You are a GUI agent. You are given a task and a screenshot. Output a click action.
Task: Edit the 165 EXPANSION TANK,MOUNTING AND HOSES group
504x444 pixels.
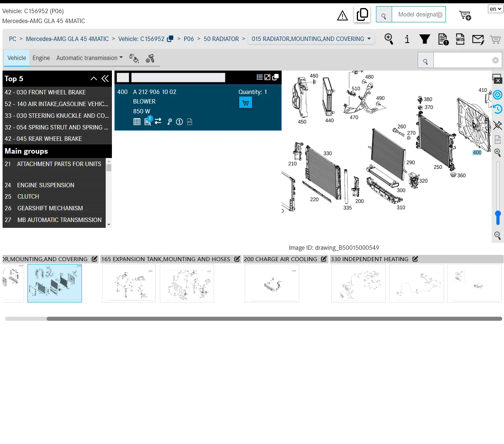click(237, 259)
